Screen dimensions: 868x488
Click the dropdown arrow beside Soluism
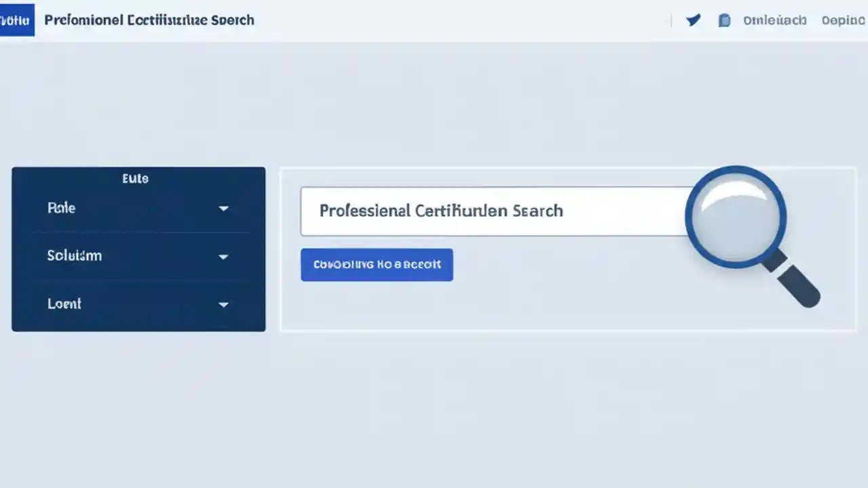223,257
